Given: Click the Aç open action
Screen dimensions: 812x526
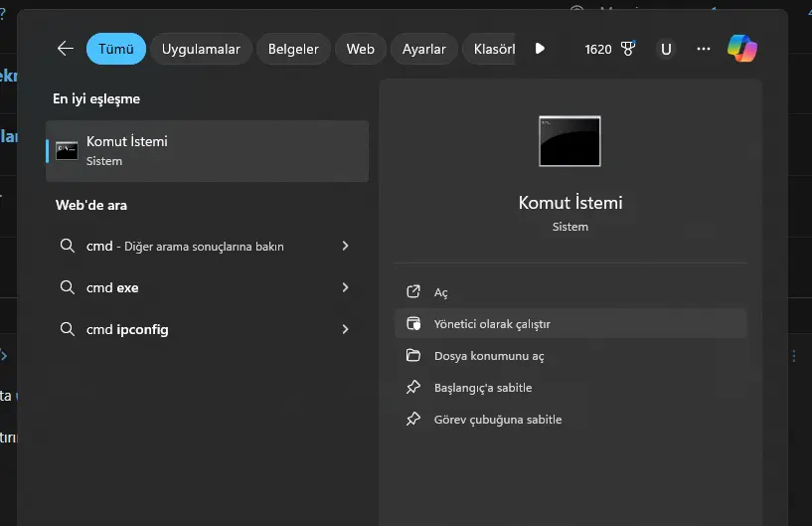Looking at the screenshot, I should 570,292.
